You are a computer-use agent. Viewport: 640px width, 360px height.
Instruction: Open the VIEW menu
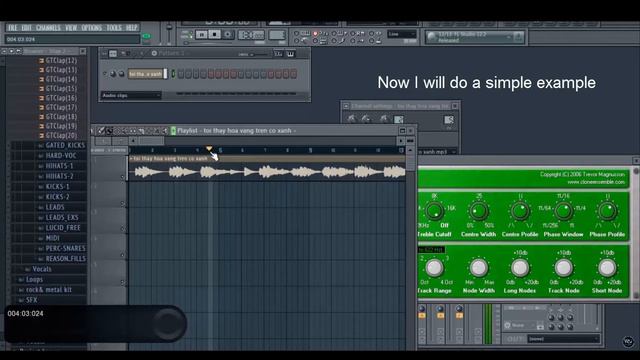pos(71,28)
